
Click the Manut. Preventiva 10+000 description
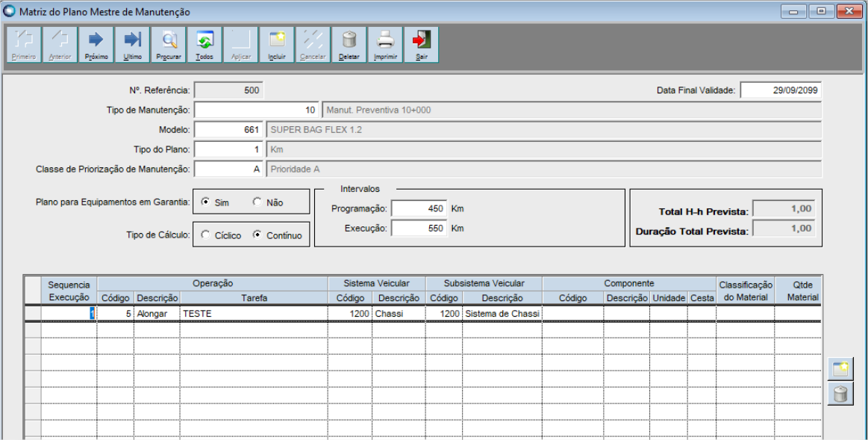coord(572,110)
